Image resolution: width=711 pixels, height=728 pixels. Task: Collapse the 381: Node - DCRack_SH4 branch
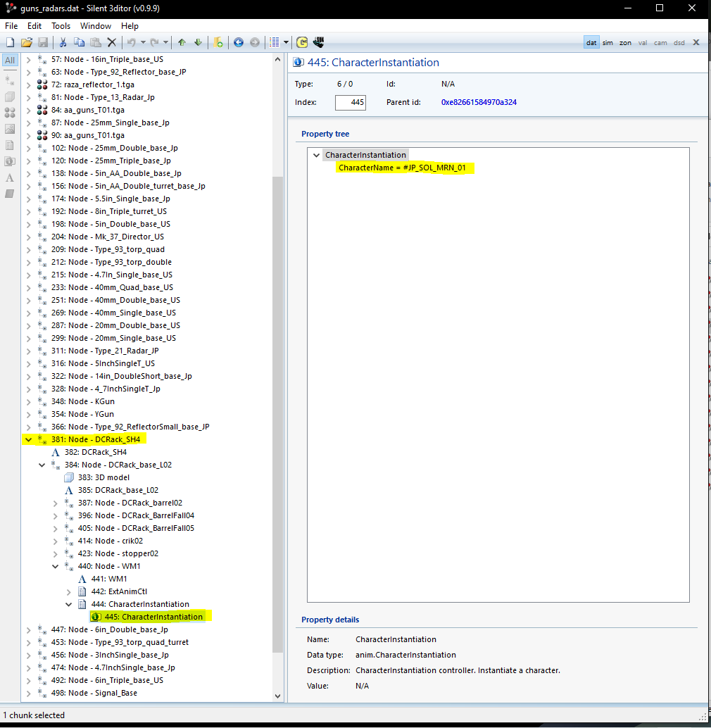(x=28, y=439)
